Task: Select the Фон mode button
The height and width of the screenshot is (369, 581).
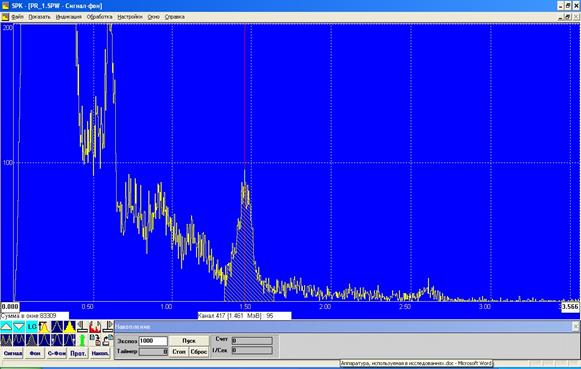Action: click(34, 353)
